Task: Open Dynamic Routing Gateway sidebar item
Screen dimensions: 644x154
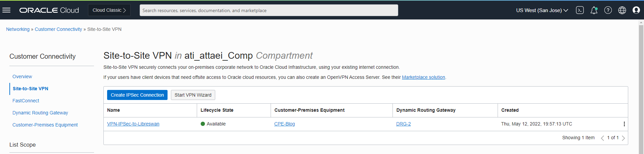Action: click(x=40, y=113)
